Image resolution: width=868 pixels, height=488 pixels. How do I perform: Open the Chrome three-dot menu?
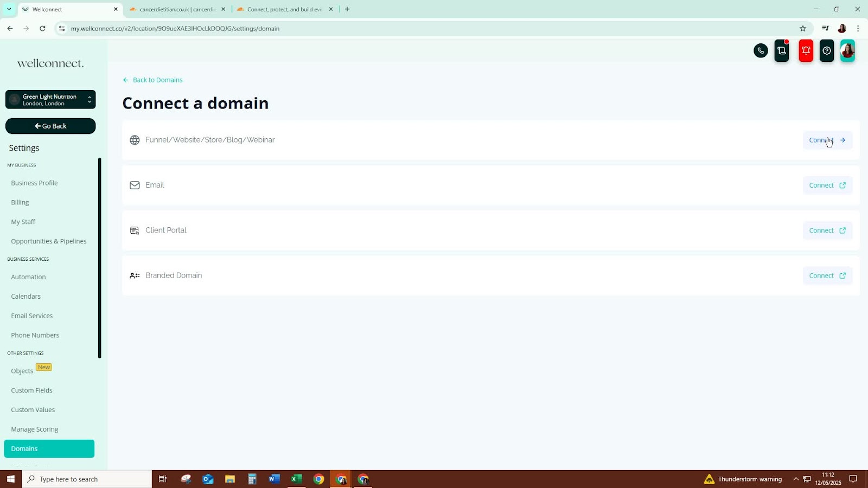pos(858,29)
